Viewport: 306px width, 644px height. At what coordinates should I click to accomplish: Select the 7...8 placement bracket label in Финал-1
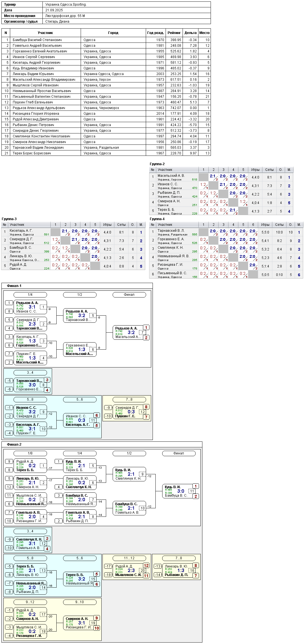(129, 399)
